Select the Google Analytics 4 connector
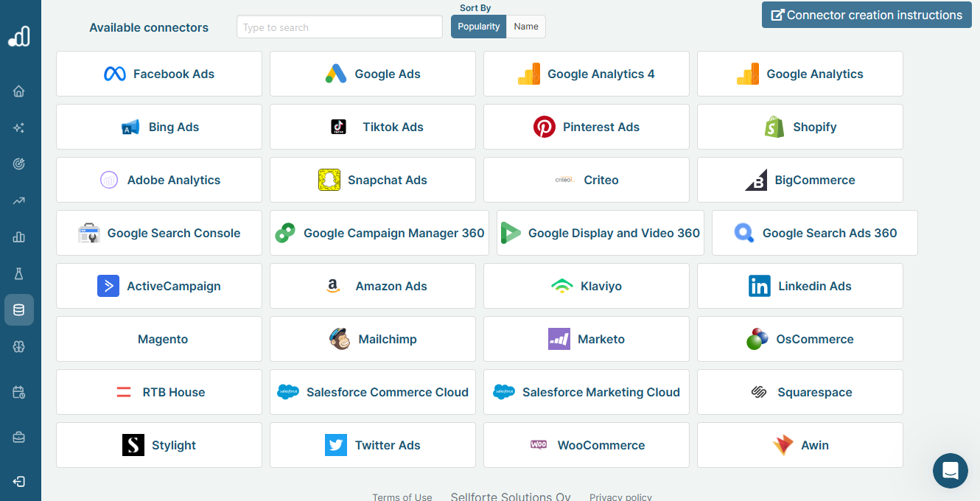The image size is (980, 501). 586,74
